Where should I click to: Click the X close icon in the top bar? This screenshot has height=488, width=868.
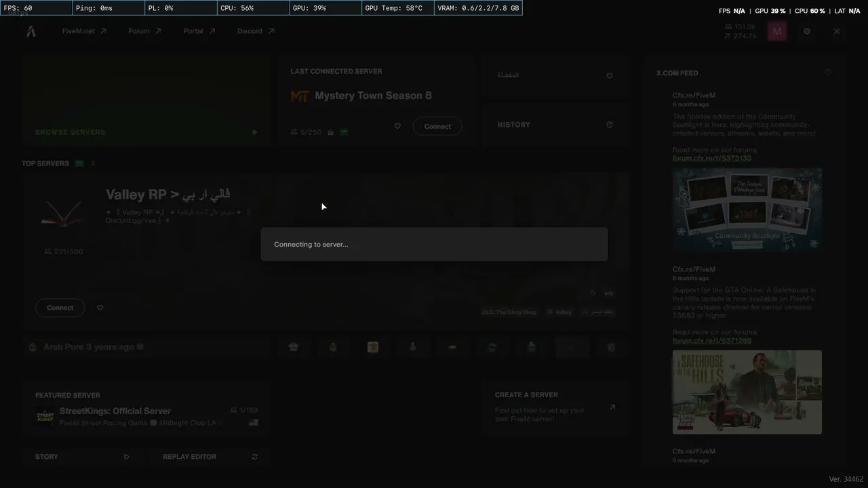click(x=837, y=31)
